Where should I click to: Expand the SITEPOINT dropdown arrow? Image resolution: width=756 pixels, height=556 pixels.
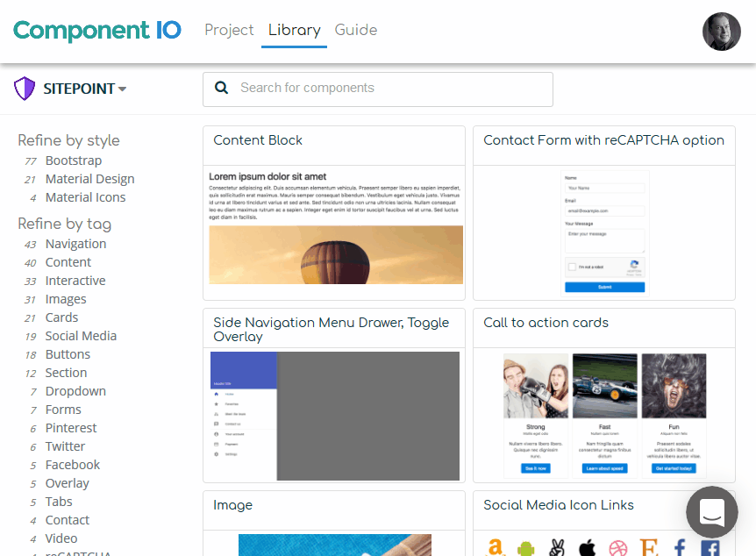[123, 89]
